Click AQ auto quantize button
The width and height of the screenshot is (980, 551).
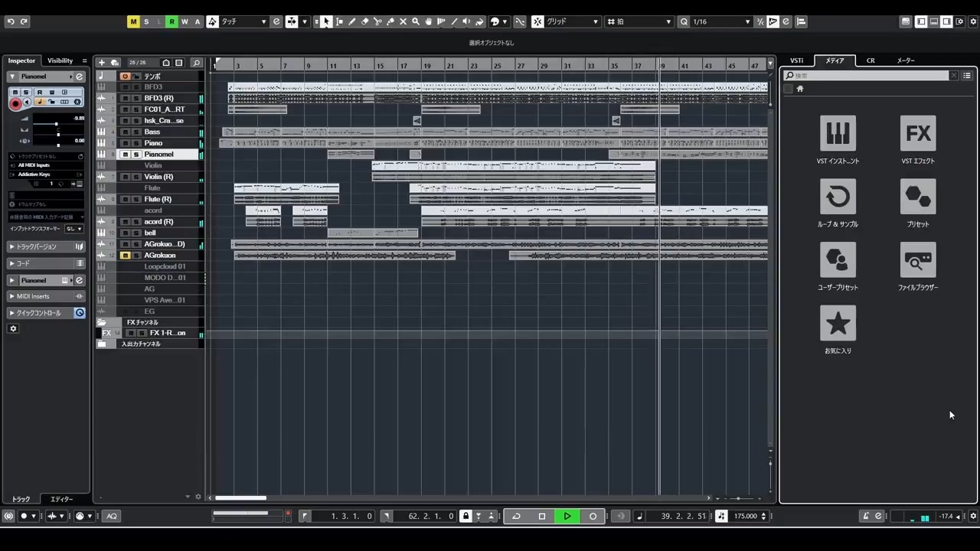(112, 516)
